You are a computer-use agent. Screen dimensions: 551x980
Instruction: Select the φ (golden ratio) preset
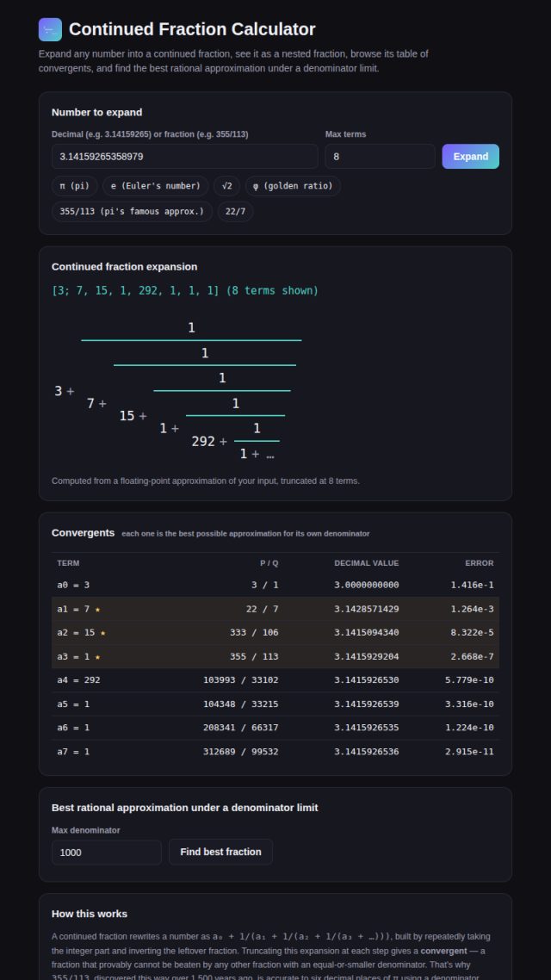pos(293,186)
